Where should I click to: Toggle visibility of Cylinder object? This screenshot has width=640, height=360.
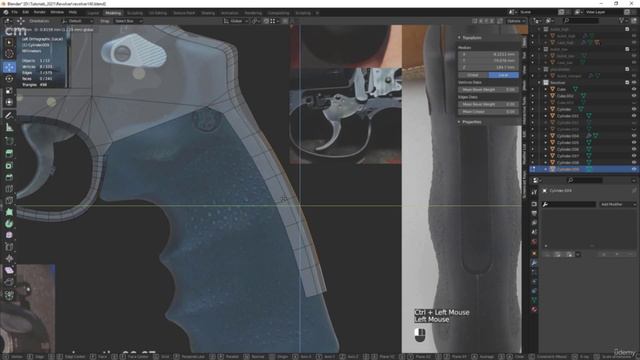point(634,109)
